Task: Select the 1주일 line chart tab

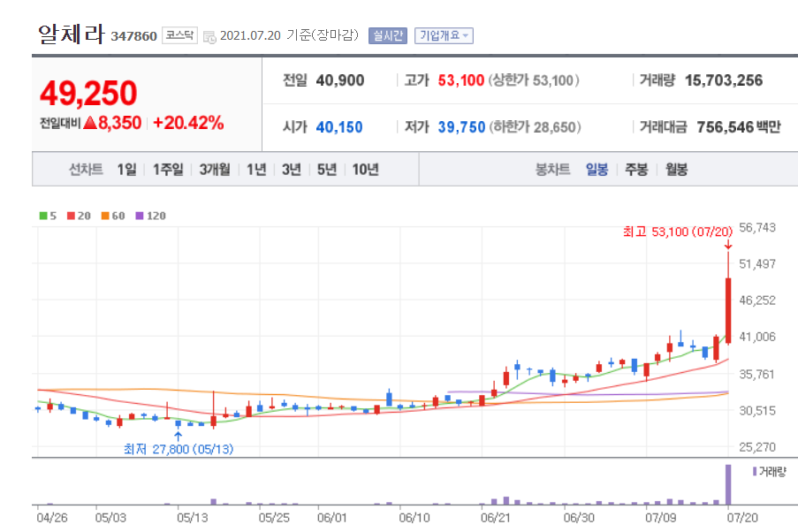Action: [169, 170]
